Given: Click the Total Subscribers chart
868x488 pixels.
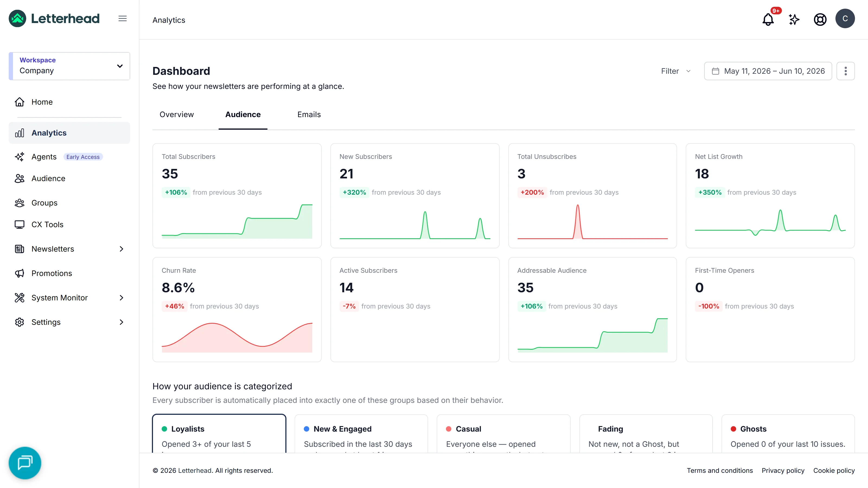Looking at the screenshot, I should 237,221.
